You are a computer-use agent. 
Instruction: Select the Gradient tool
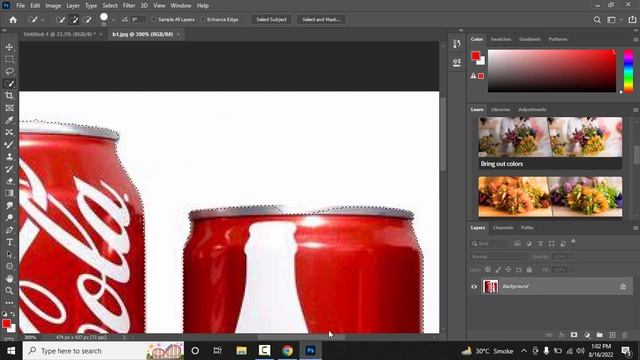[x=9, y=193]
